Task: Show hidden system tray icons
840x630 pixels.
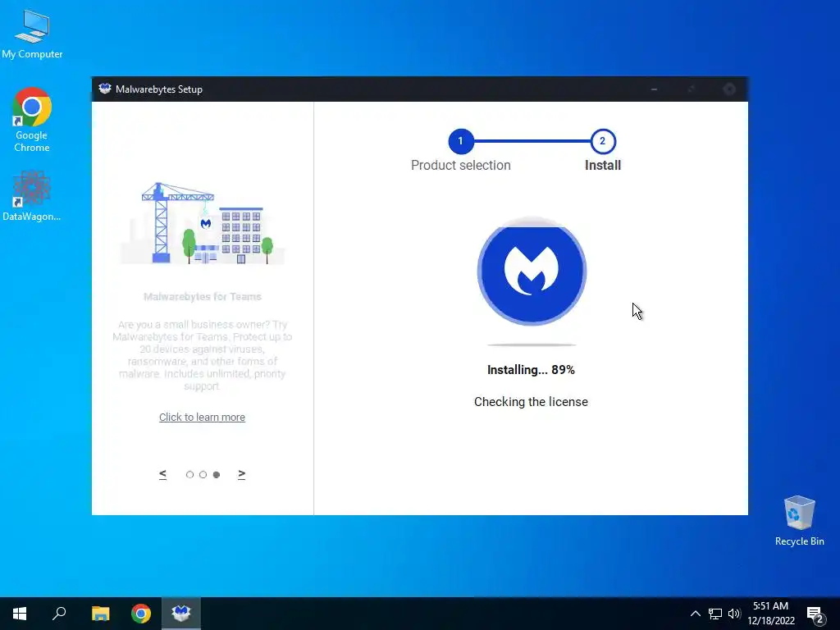Action: [x=696, y=614]
